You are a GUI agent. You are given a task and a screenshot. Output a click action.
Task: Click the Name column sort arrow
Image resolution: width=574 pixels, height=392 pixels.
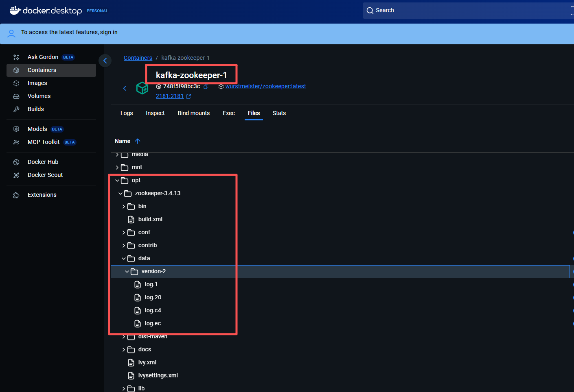coord(138,141)
